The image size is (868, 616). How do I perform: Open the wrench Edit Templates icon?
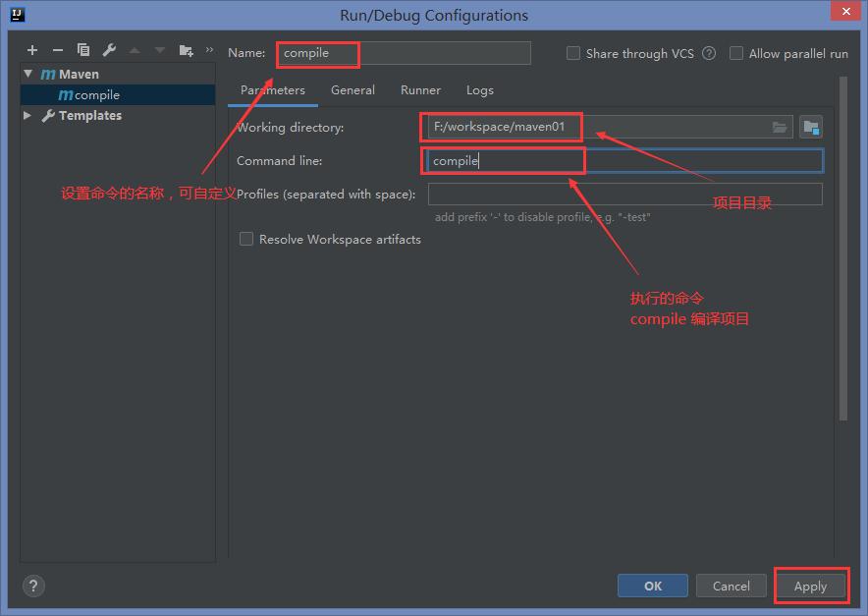pyautogui.click(x=109, y=50)
